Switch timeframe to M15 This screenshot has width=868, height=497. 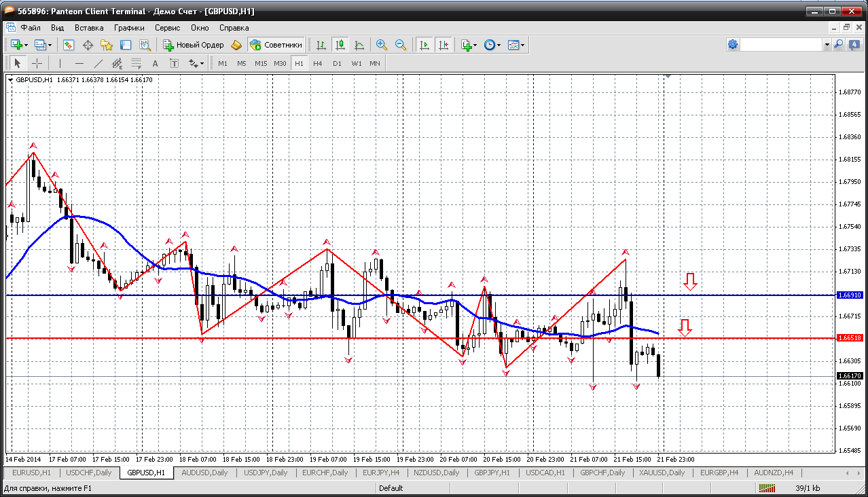261,63
